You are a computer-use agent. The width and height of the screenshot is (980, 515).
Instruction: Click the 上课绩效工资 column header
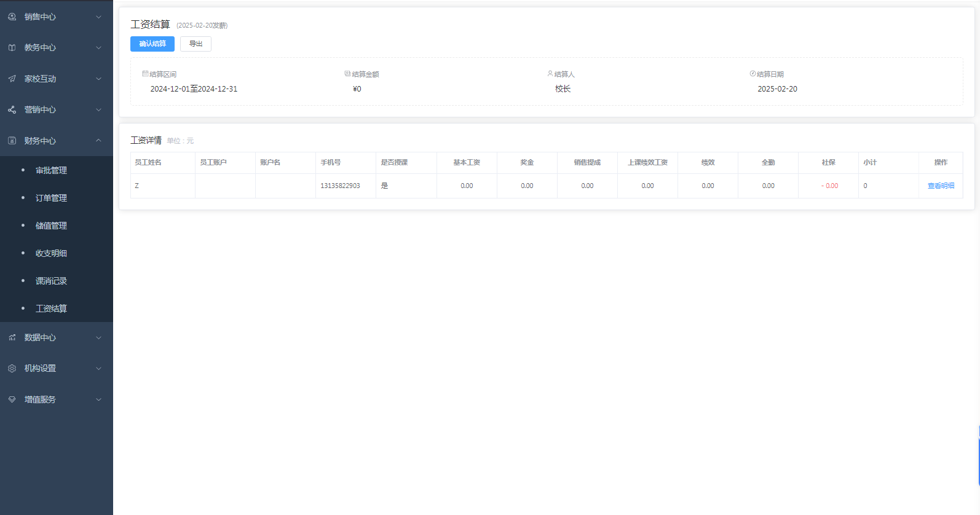[647, 162]
